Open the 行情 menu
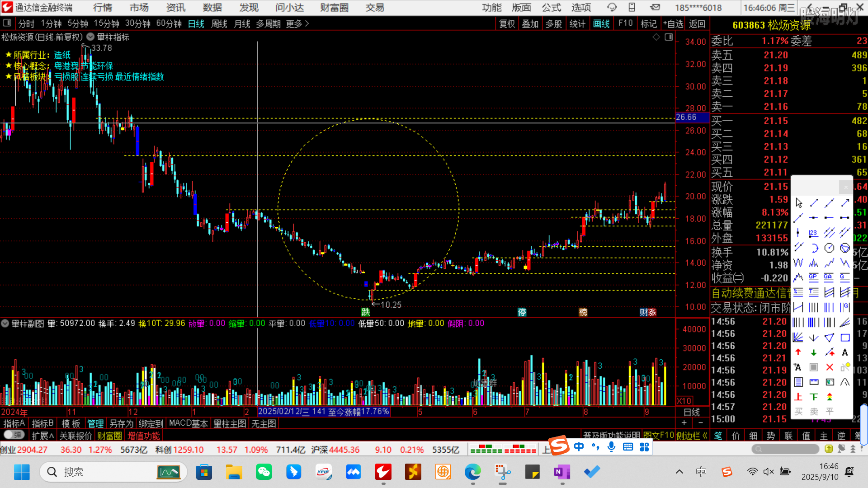This screenshot has width=868, height=488. (103, 8)
